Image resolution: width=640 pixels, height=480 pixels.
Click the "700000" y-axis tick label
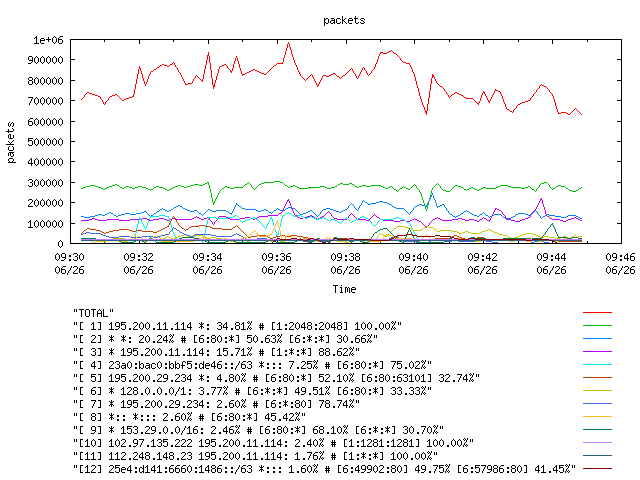[x=45, y=101]
